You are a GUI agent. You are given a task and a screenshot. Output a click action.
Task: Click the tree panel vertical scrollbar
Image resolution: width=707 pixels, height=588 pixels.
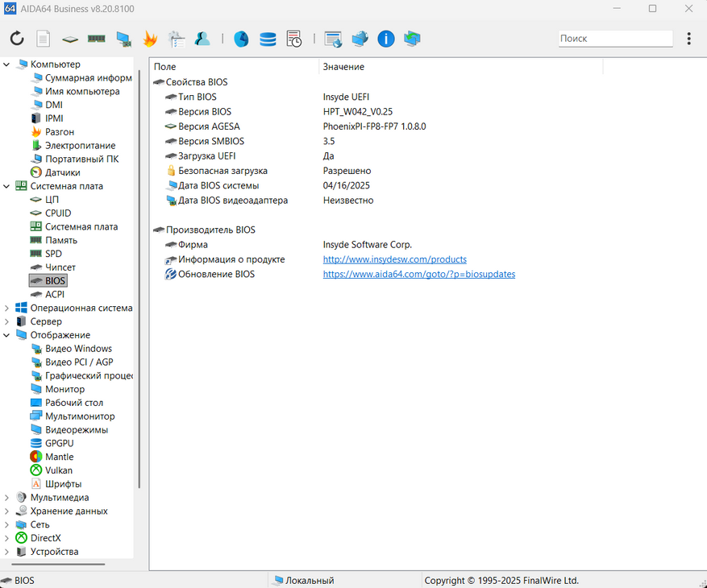[x=139, y=279]
